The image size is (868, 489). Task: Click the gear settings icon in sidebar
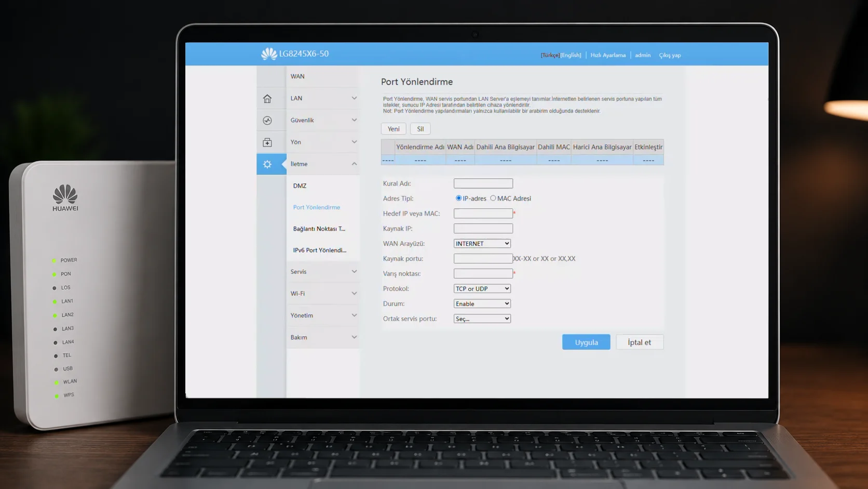pyautogui.click(x=267, y=164)
